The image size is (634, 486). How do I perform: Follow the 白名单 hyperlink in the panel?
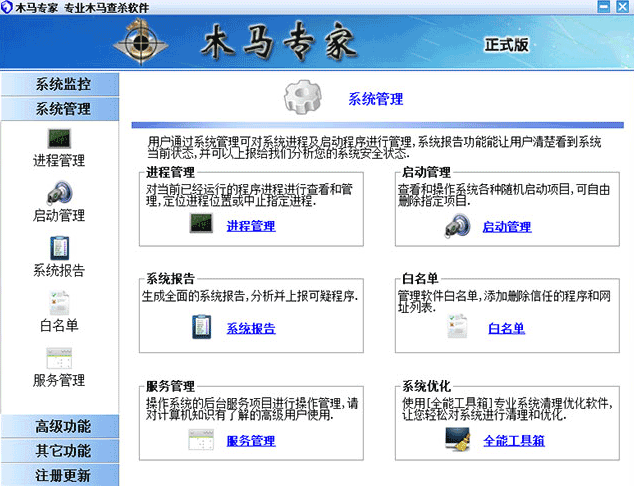point(507,328)
